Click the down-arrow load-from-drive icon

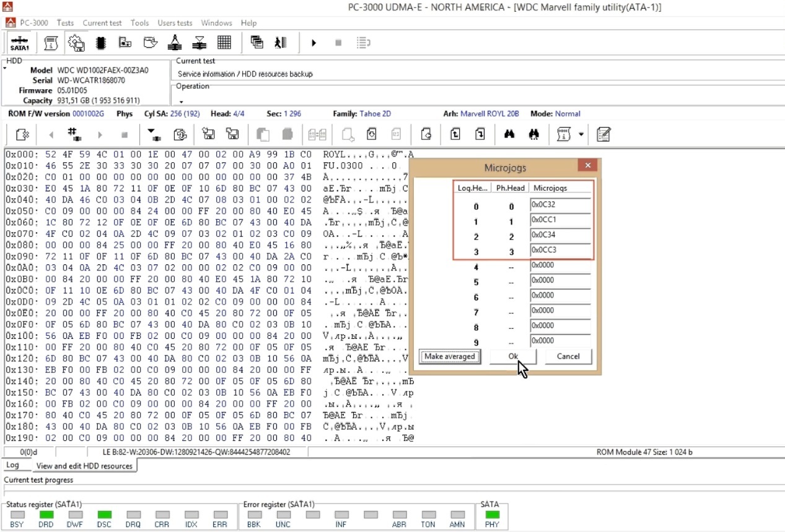[x=154, y=134]
